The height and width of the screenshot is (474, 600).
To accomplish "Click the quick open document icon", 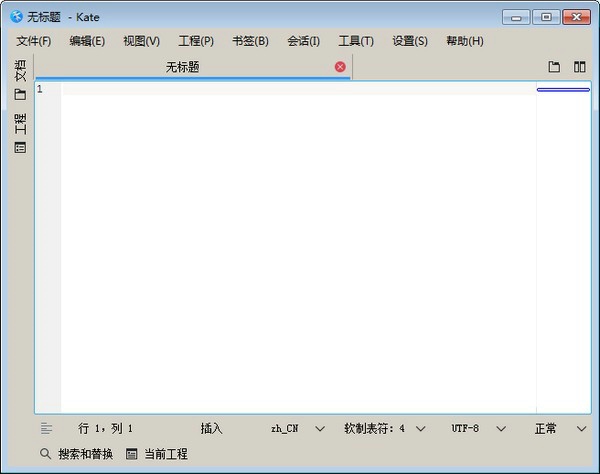I will click(554, 67).
